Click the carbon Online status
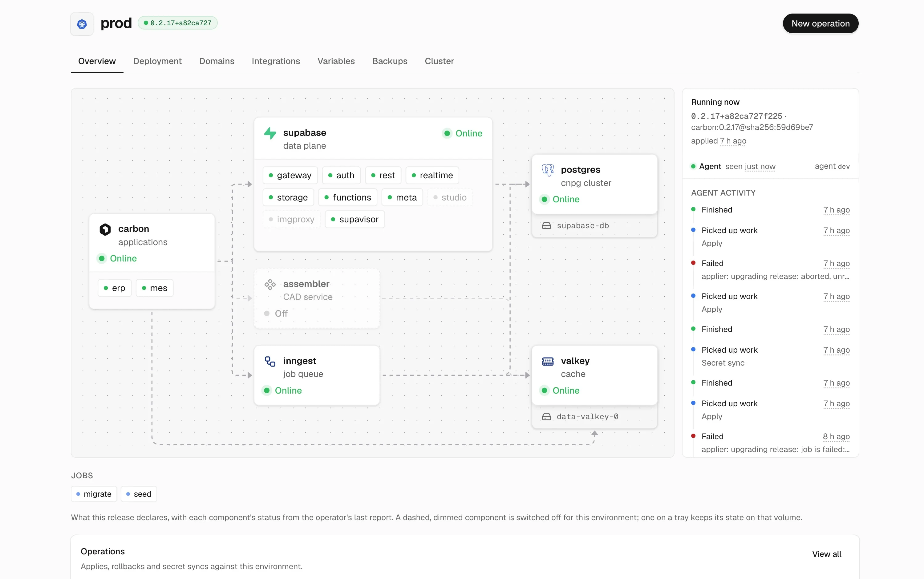 coord(117,258)
